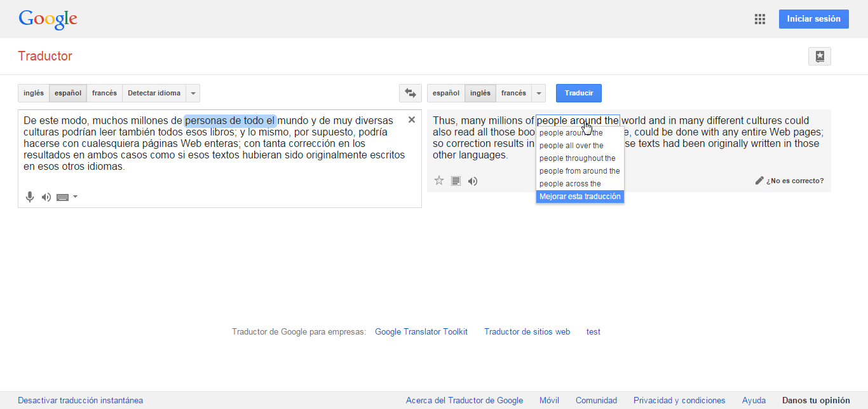Open the Móvil footer link
The image size is (868, 409).
tap(549, 401)
